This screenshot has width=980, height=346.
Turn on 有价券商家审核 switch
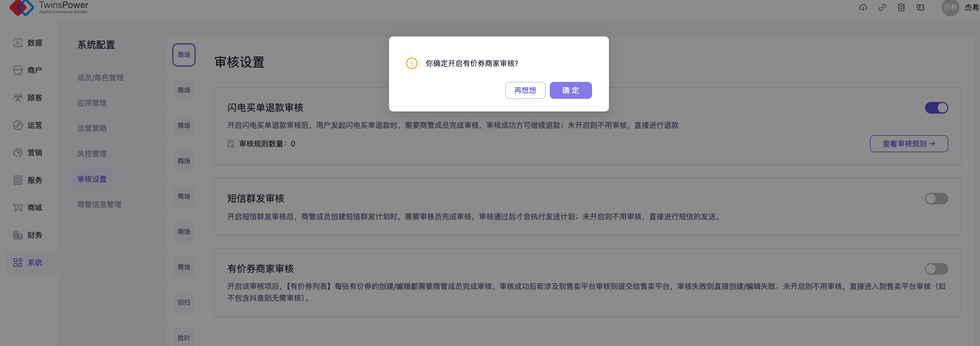pyautogui.click(x=936, y=269)
